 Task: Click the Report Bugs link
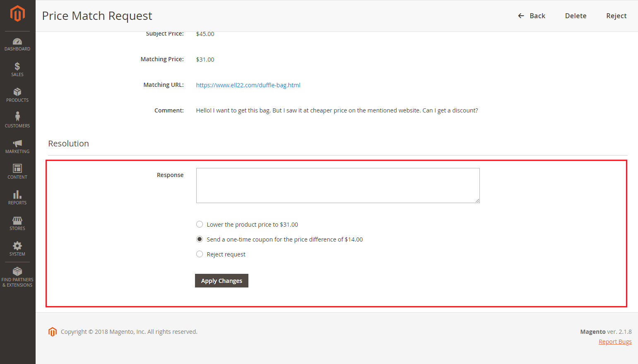(x=615, y=341)
